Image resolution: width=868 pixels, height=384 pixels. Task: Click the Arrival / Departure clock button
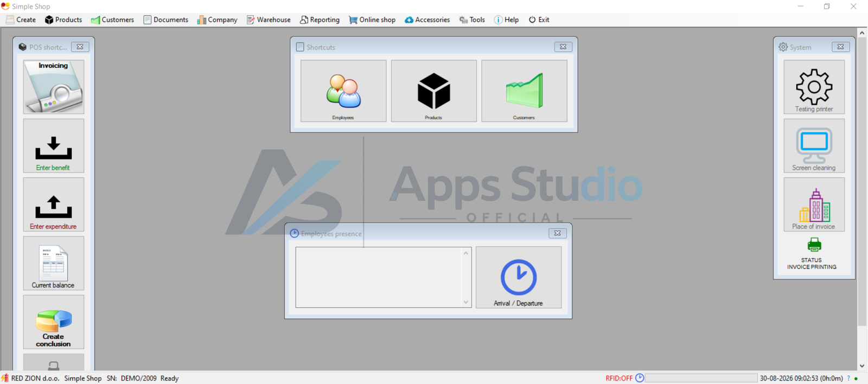pyautogui.click(x=519, y=277)
